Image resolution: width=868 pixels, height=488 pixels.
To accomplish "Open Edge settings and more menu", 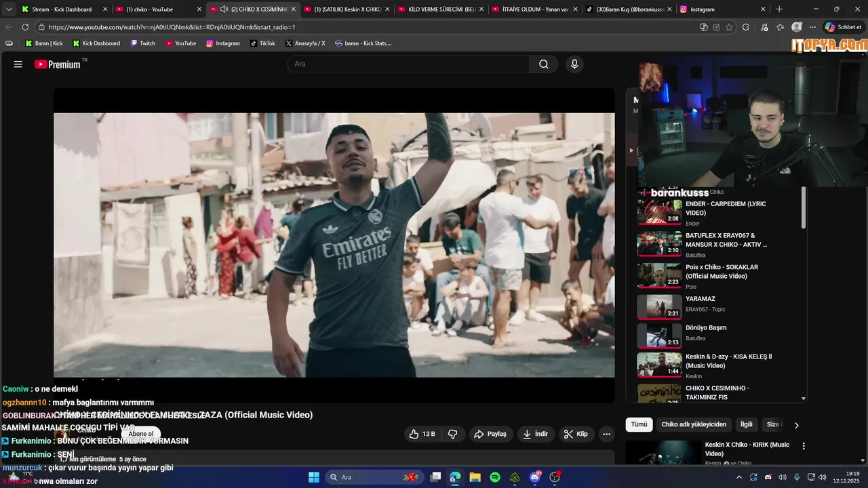I will click(x=812, y=27).
